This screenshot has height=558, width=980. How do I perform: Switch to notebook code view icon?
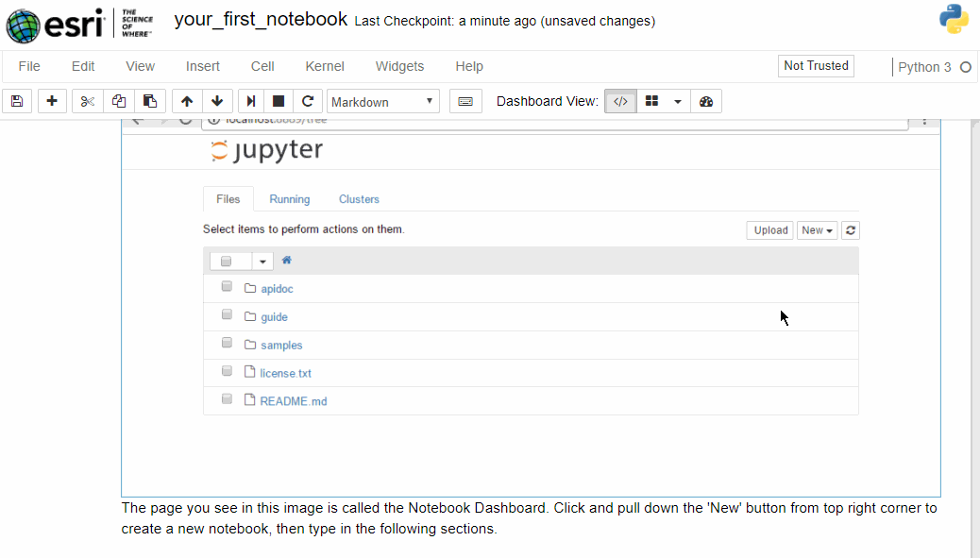tap(620, 101)
